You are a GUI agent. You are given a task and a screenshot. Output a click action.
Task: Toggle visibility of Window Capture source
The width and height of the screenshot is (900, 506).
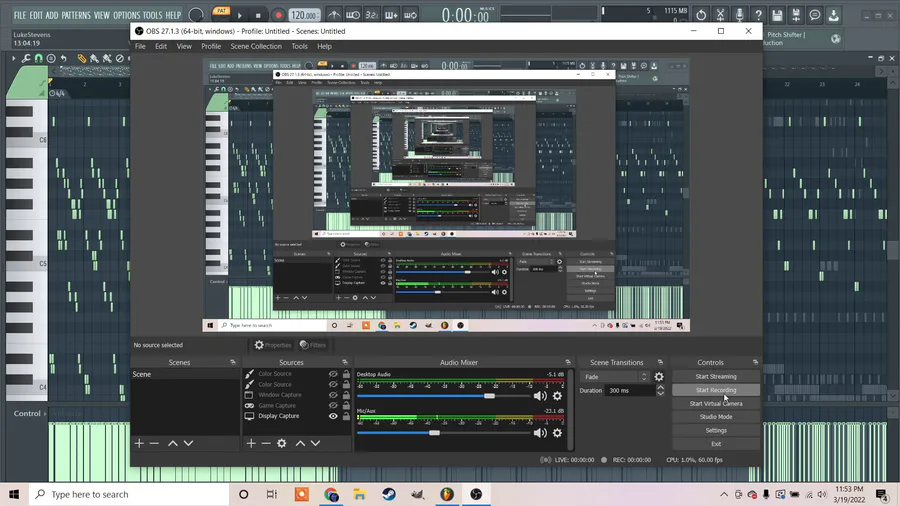pyautogui.click(x=333, y=395)
